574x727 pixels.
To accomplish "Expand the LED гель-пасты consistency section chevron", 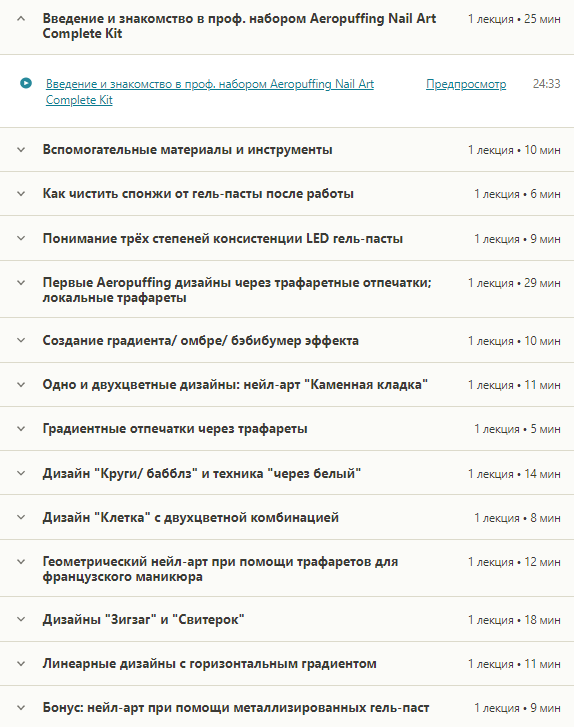I will click(x=21, y=238).
